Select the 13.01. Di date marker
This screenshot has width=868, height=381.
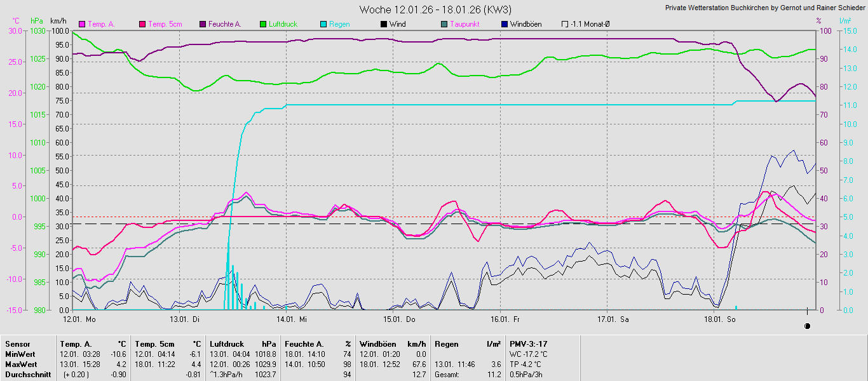(x=185, y=319)
